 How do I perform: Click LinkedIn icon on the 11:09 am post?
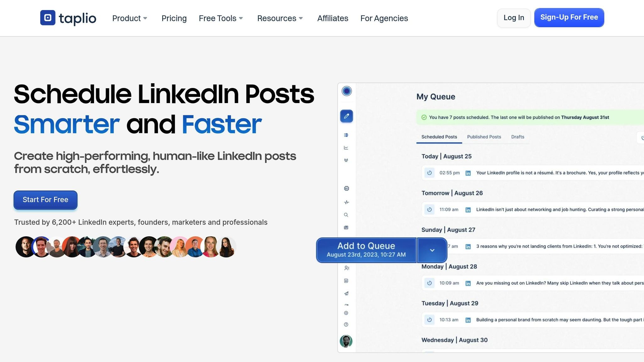click(468, 210)
